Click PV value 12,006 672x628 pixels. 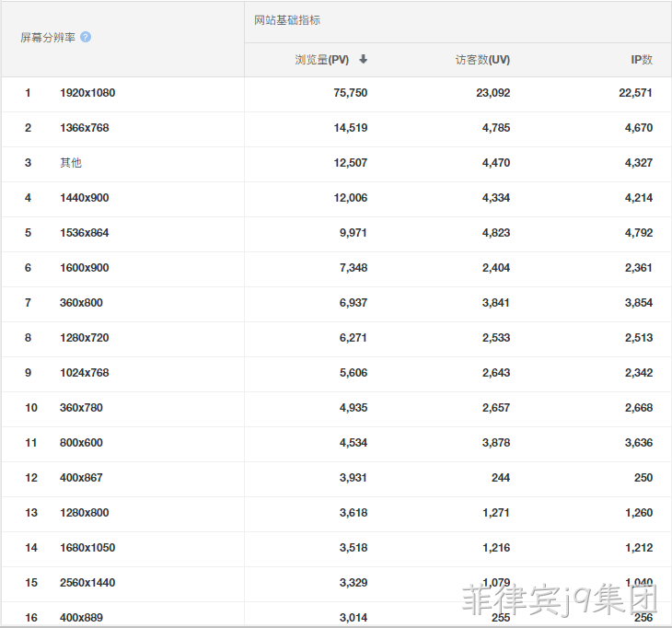click(x=351, y=198)
